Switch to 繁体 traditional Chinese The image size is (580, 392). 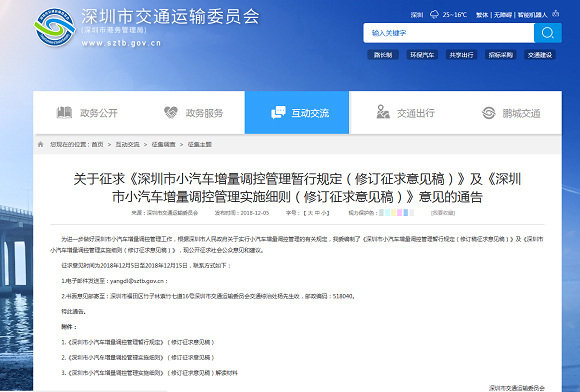click(482, 15)
